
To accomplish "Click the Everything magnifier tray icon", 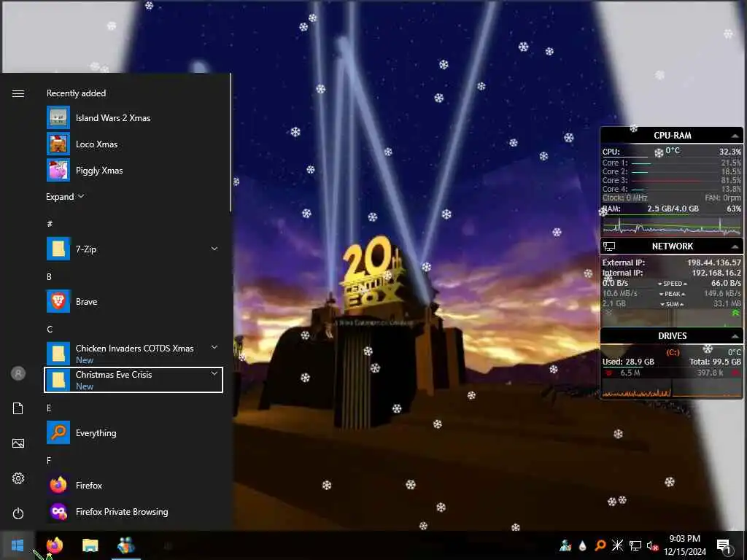I will pos(600,545).
